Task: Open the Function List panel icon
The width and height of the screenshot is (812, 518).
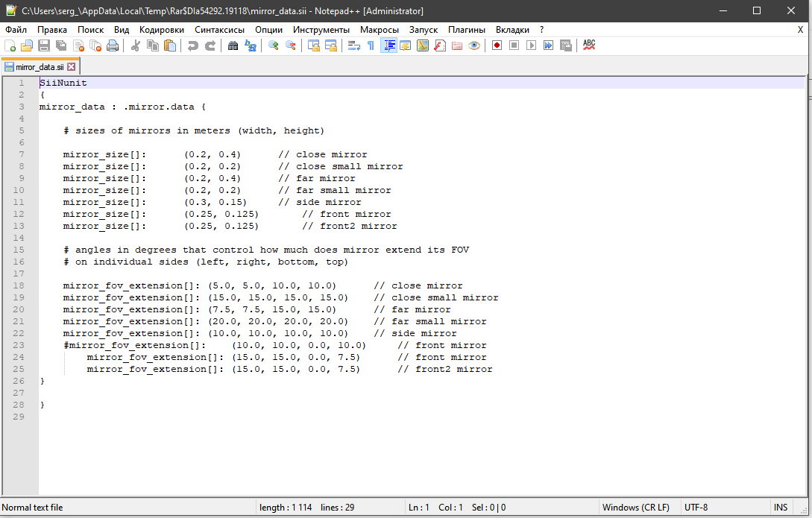Action: click(x=440, y=45)
